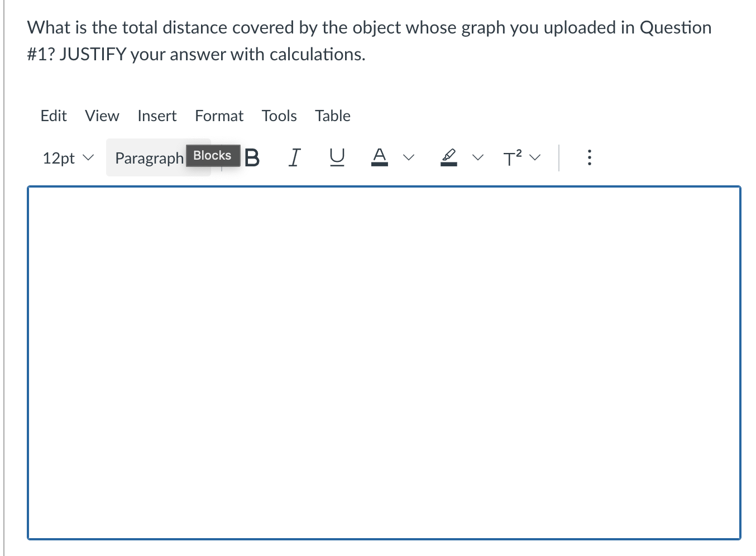The width and height of the screenshot is (756, 556).
Task: Apply superscript formatting
Action: pos(511,158)
